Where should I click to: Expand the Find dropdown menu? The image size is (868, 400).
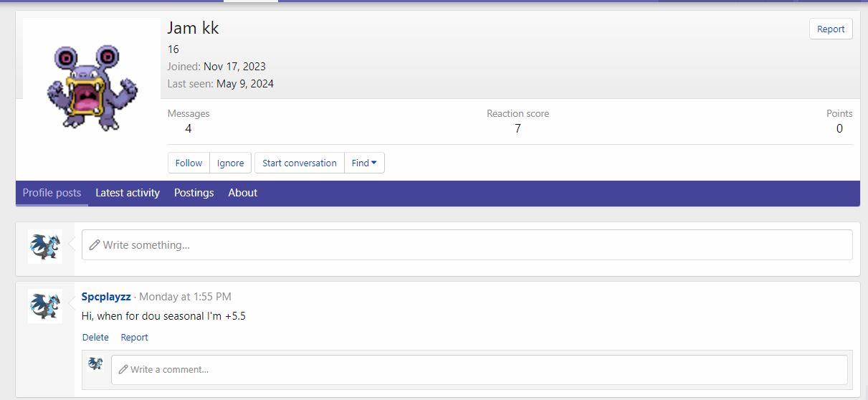[x=364, y=163]
